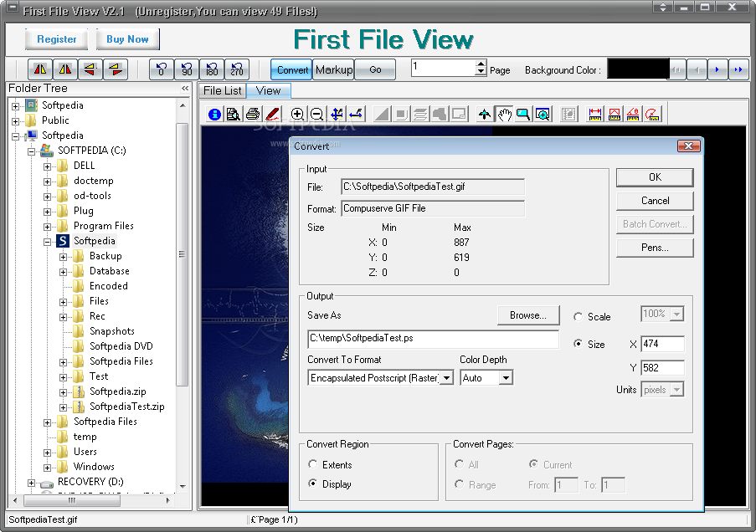Rotate the image 270 degrees

[x=237, y=70]
